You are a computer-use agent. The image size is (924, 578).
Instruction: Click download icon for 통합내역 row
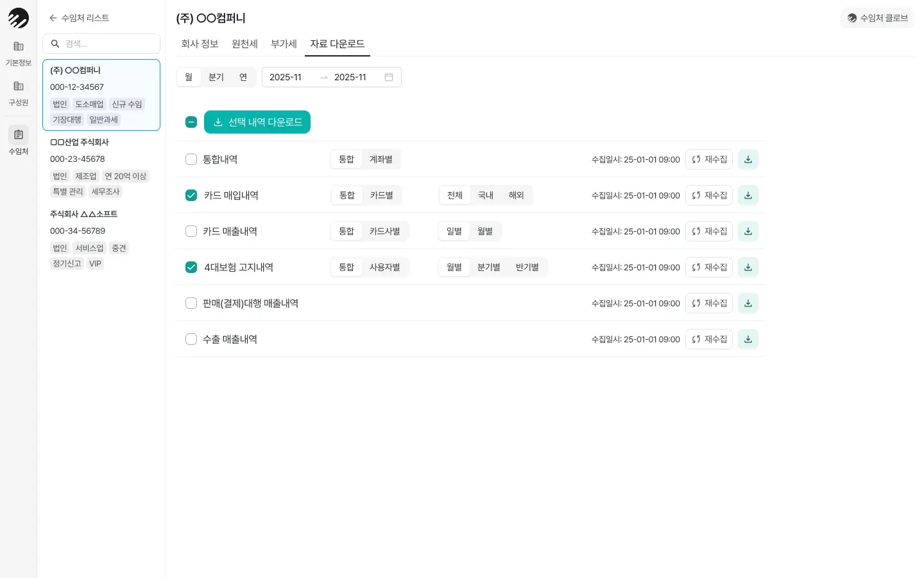point(748,159)
